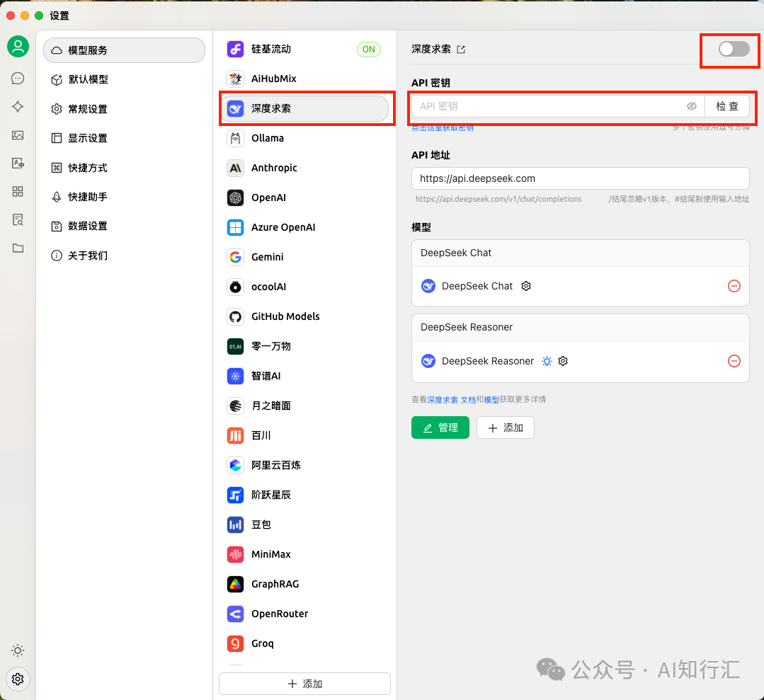764x700 pixels.
Task: Remove DeepSeek Reasoner model with minus icon
Action: coord(734,361)
